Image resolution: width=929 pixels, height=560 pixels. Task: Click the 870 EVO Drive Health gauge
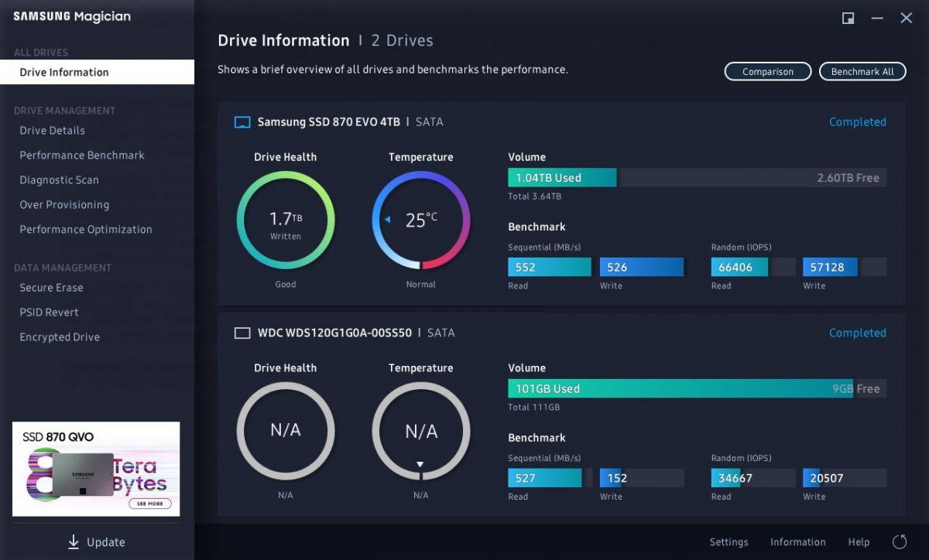286,220
